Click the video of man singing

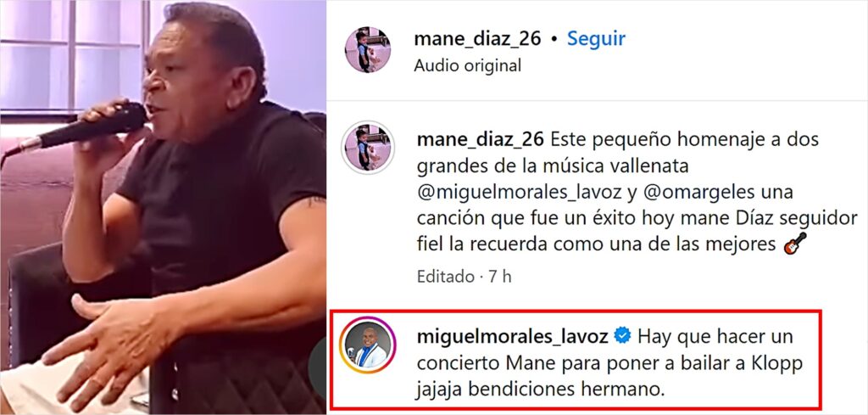(163, 207)
